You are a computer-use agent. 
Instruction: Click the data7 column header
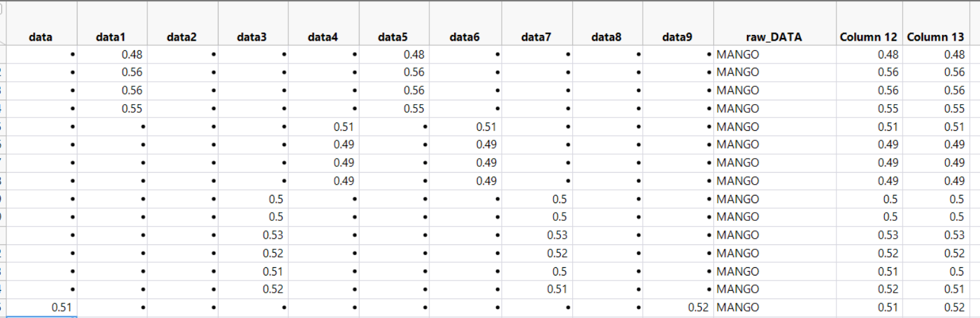click(535, 37)
